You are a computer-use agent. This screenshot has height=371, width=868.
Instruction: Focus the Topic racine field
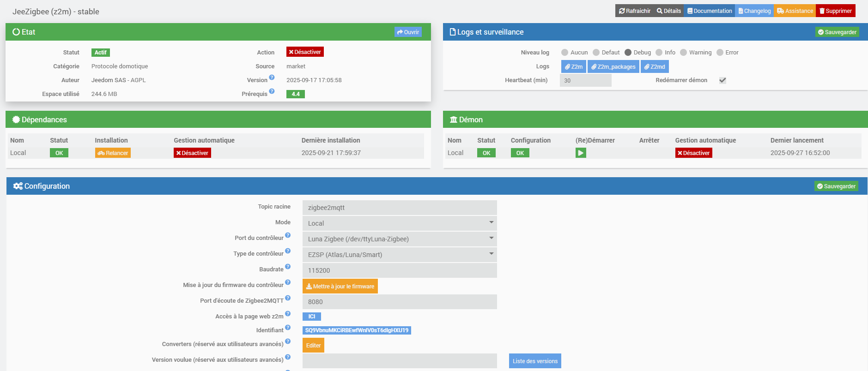[x=400, y=208]
